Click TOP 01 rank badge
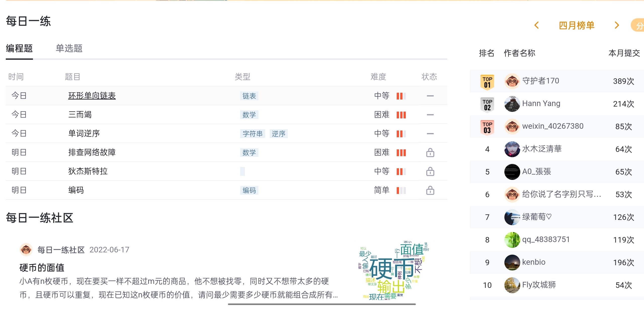 click(x=487, y=82)
